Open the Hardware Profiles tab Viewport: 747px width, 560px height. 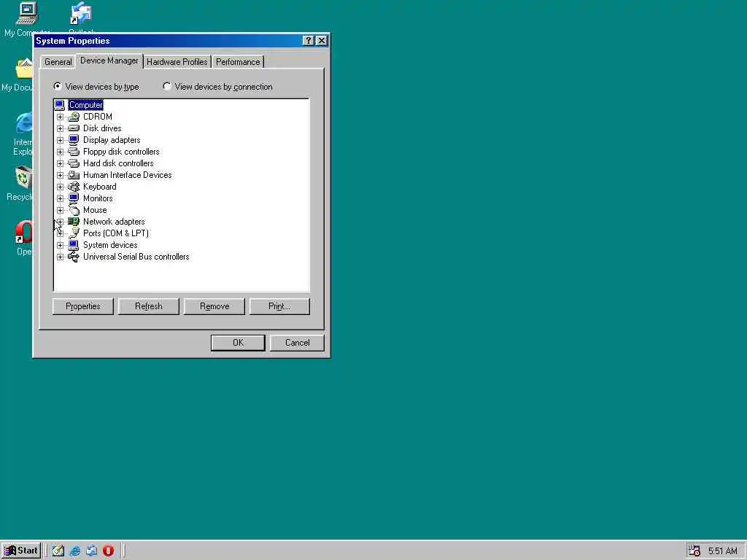coord(177,62)
